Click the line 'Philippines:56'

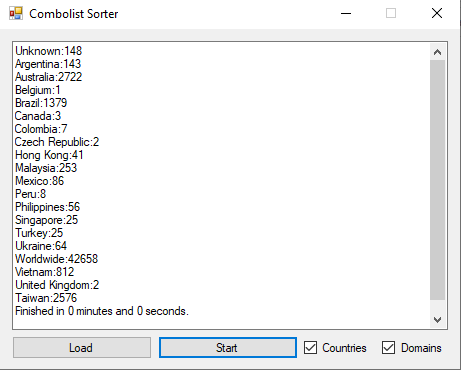(x=48, y=207)
